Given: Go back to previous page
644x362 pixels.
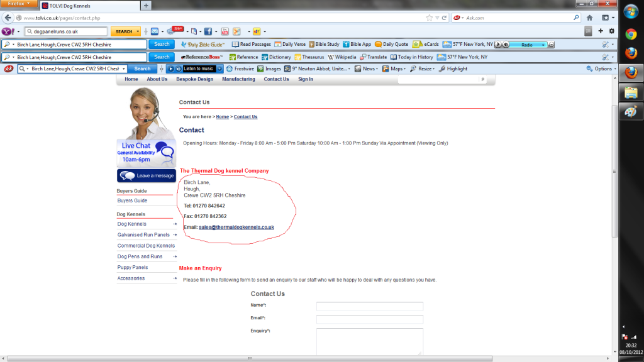Looking at the screenshot, I should click(8, 18).
